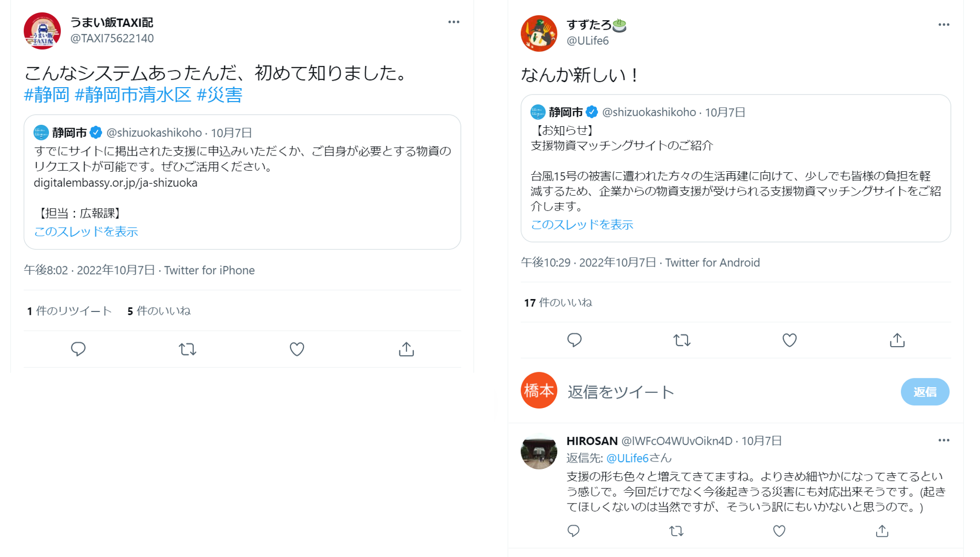Like すずたろ's tweet with the heart

789,341
